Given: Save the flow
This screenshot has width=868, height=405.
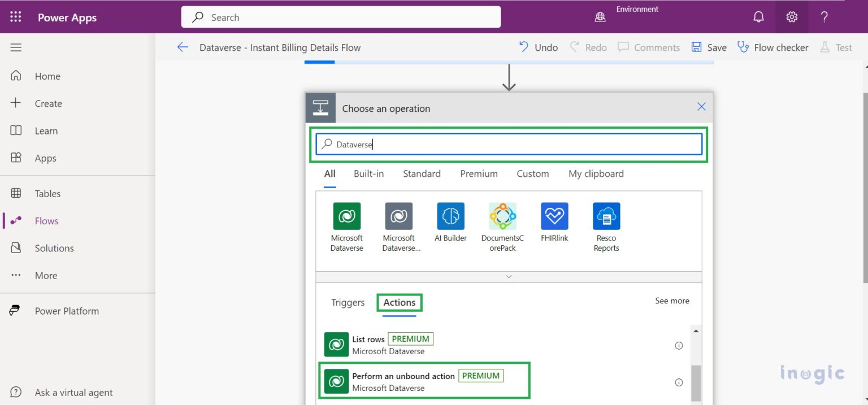Looking at the screenshot, I should [709, 47].
